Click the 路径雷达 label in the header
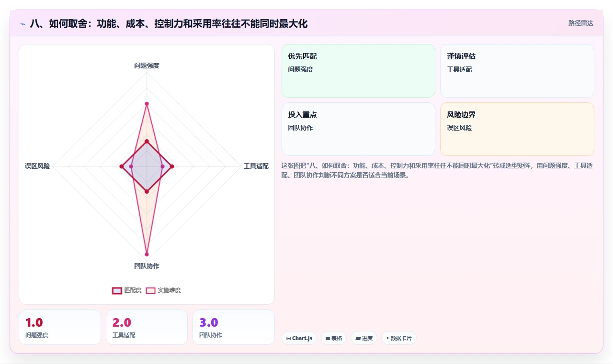Screen dimensions: 613x364 point(580,23)
